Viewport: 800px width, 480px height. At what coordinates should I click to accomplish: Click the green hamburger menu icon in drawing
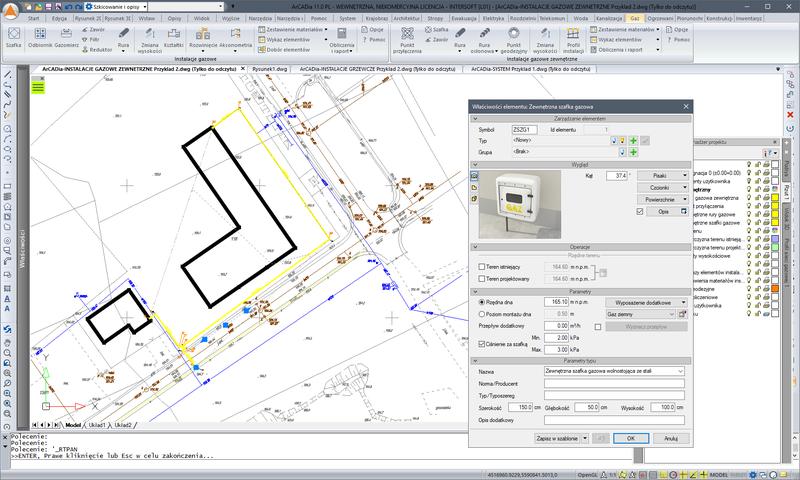(38, 87)
